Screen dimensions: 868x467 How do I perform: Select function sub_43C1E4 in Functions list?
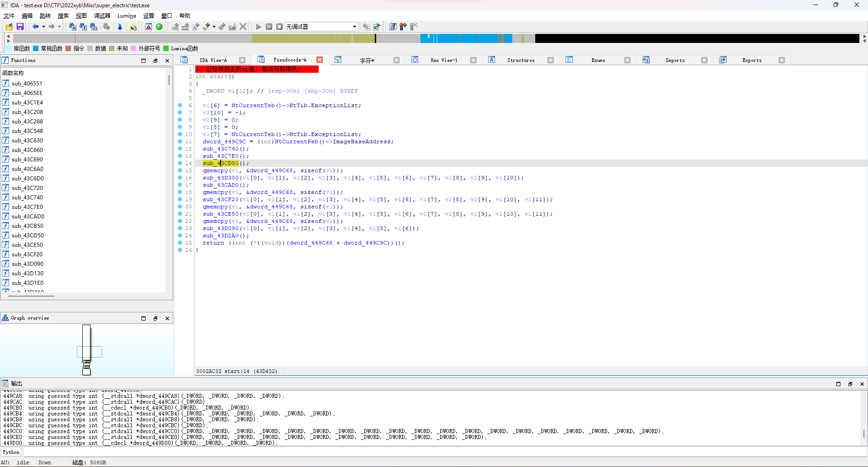tap(27, 102)
